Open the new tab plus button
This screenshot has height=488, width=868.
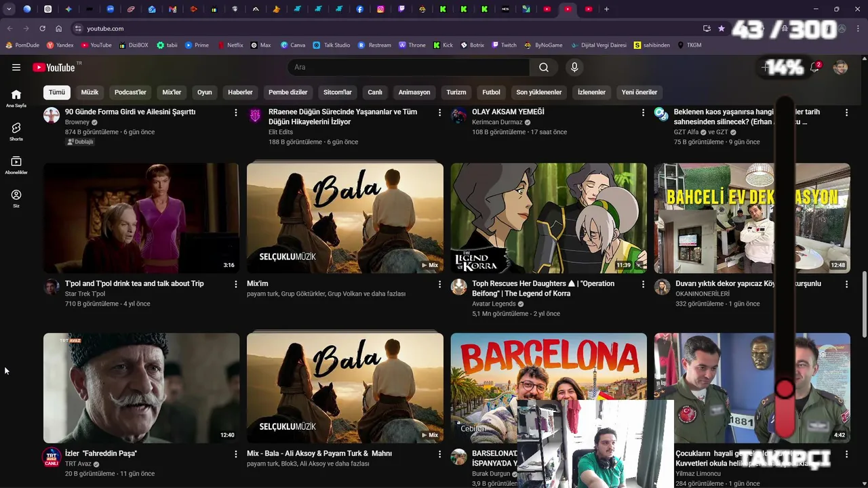click(606, 9)
